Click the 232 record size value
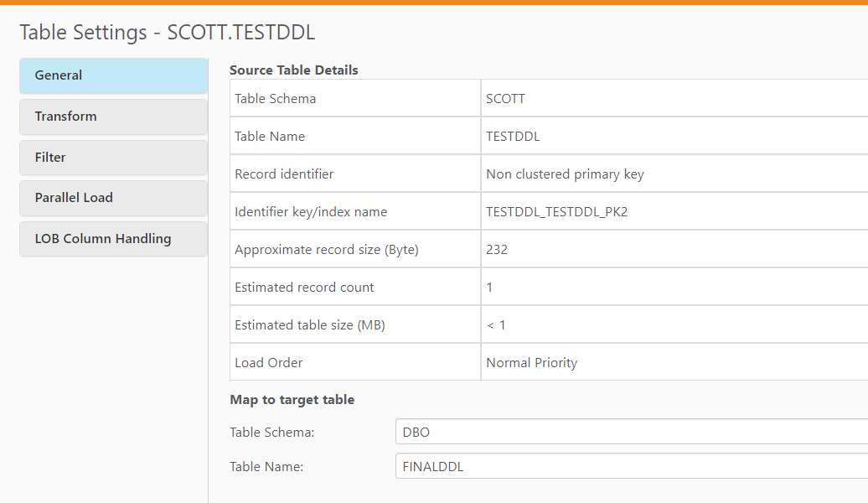Viewport: 868px width, 503px height. click(497, 250)
